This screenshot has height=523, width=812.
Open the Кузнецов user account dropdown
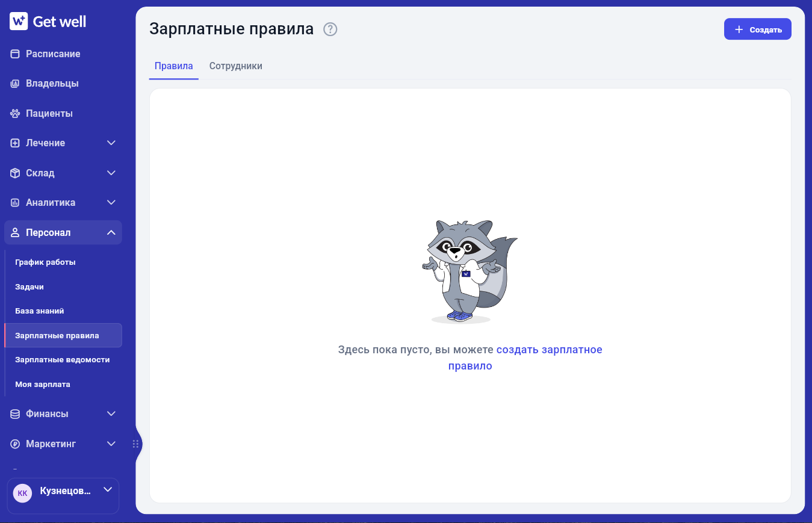(63, 496)
